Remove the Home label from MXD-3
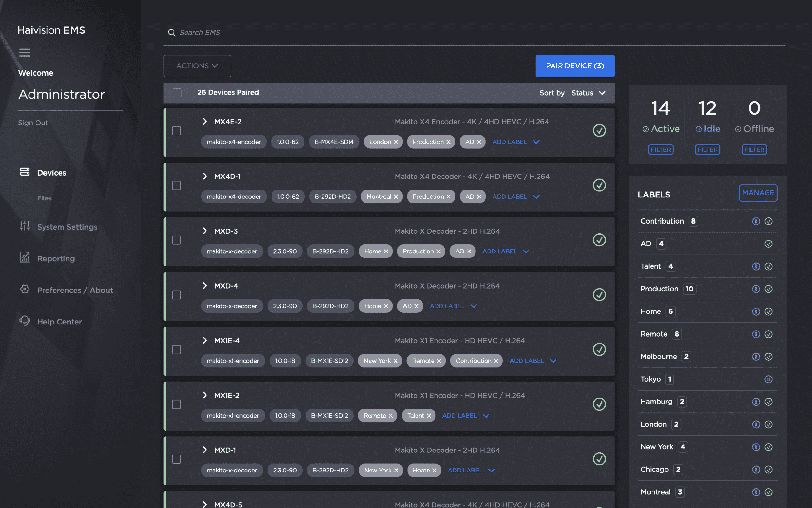 point(386,252)
